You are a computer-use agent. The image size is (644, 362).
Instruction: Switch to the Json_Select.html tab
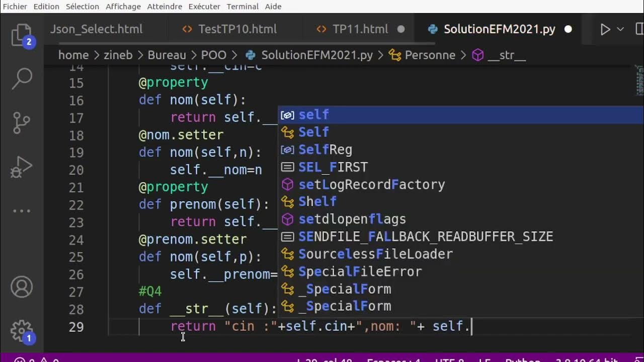(96, 29)
